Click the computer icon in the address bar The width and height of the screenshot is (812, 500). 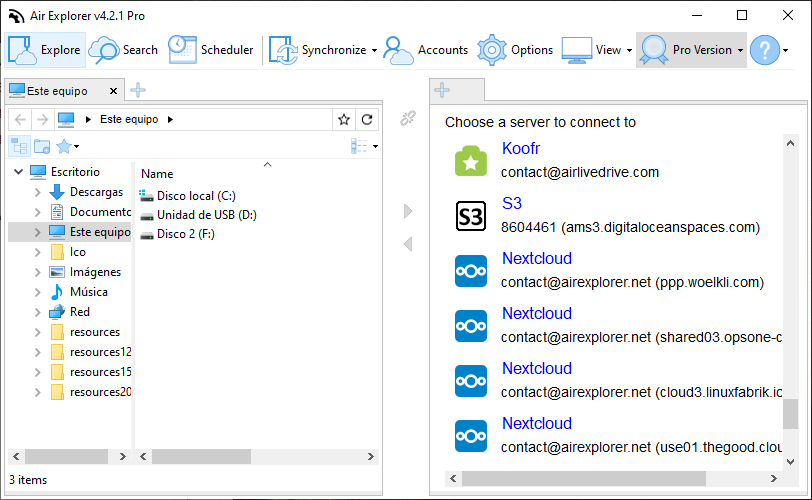coord(66,120)
